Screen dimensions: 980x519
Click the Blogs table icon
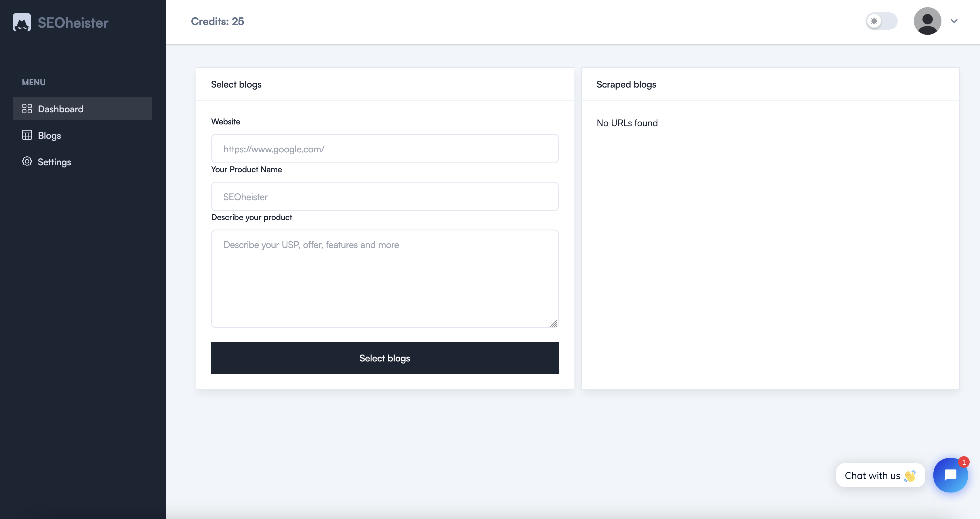27,135
